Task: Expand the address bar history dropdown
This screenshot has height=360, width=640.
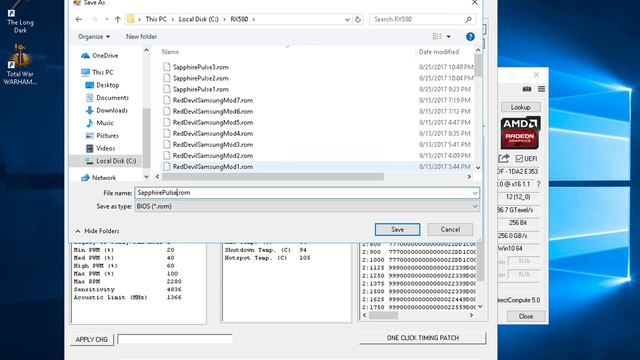Action: coord(347,19)
